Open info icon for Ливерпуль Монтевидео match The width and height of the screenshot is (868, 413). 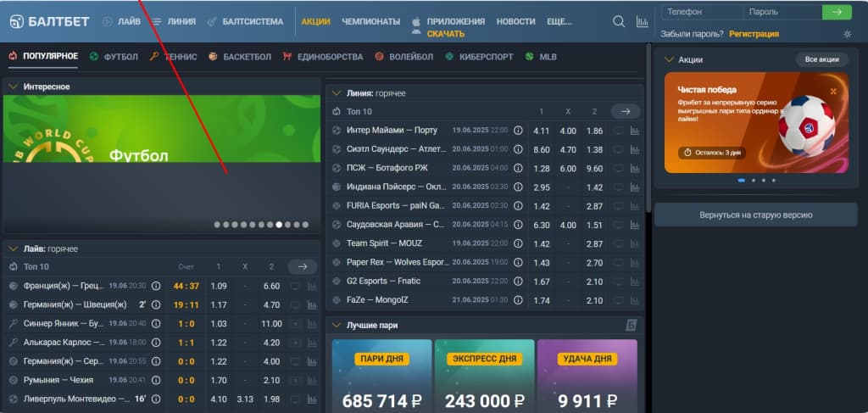(x=156, y=399)
